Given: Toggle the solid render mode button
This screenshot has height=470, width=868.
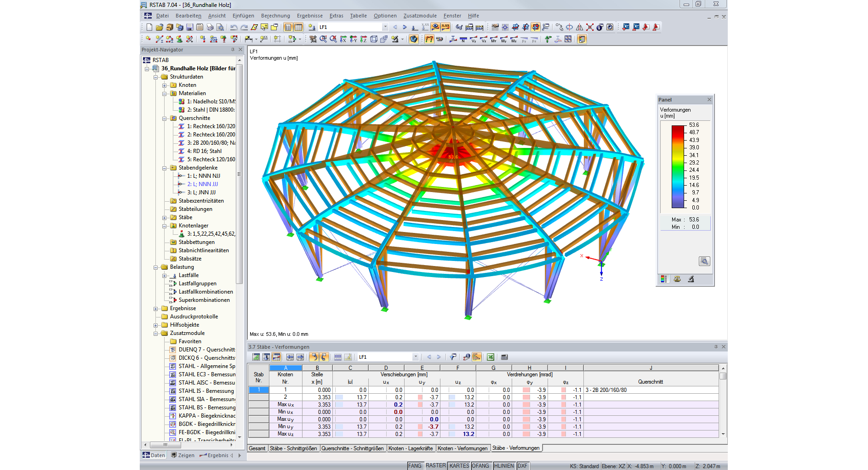Looking at the screenshot, I should pyautogui.click(x=414, y=39).
